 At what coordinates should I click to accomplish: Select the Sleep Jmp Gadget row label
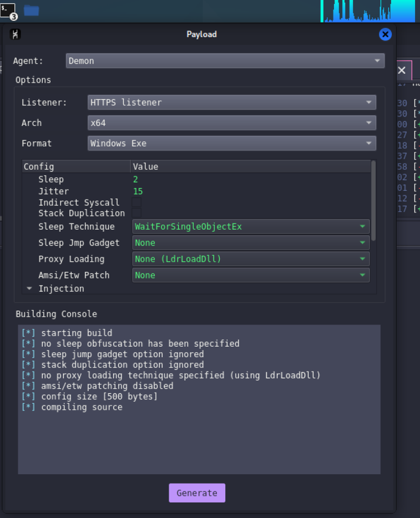(79, 243)
